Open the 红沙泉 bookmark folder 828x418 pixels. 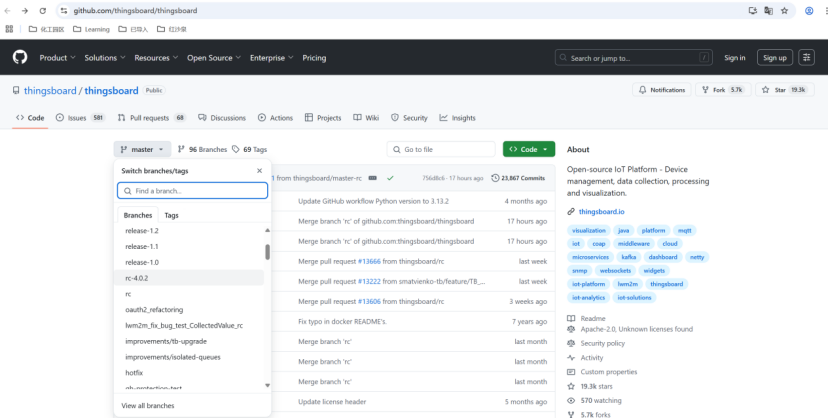tap(172, 29)
